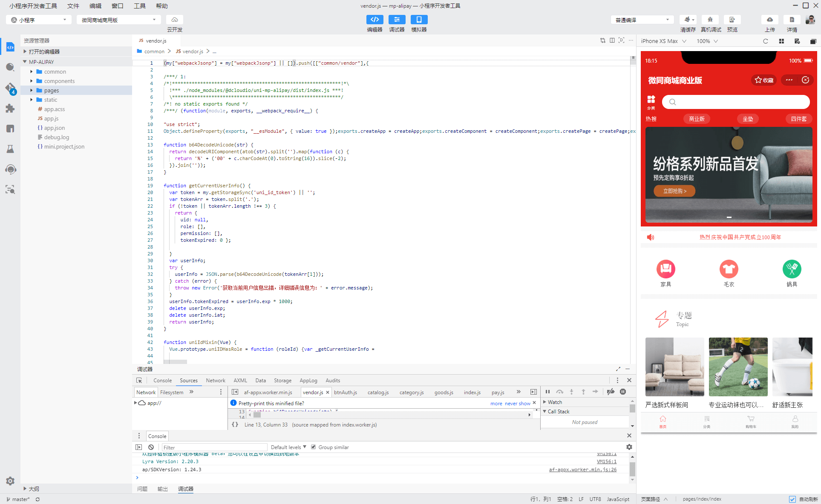Switch to the Network debugger tab
The width and height of the screenshot is (821, 504).
216,381
